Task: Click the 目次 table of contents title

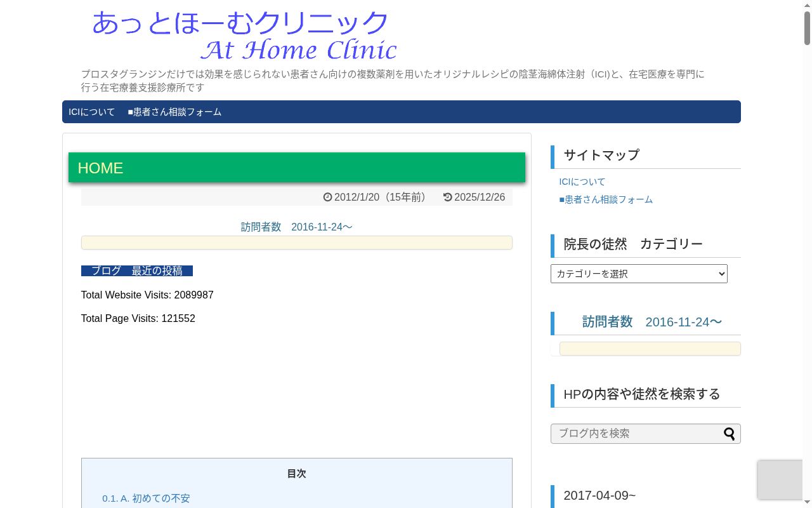Action: tap(296, 474)
